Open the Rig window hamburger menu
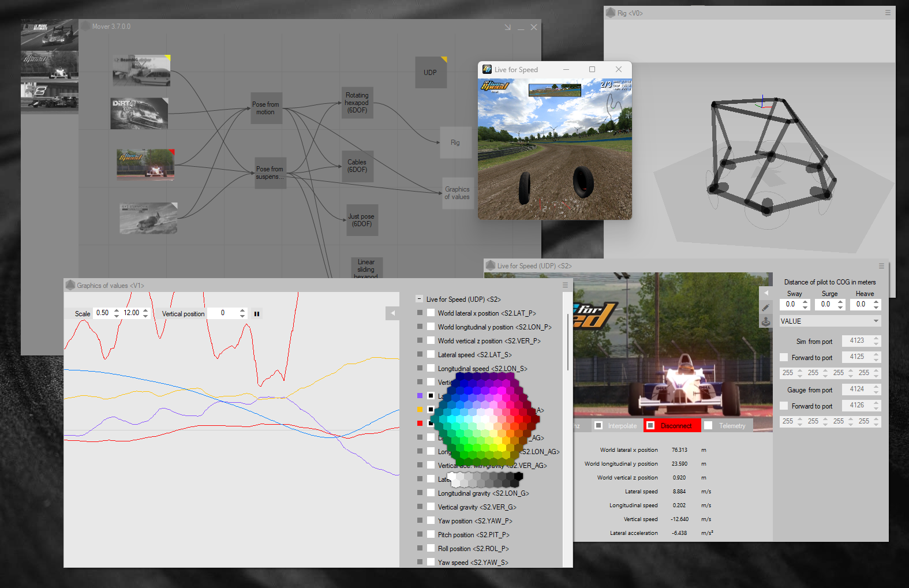The width and height of the screenshot is (909, 588). 888,13
